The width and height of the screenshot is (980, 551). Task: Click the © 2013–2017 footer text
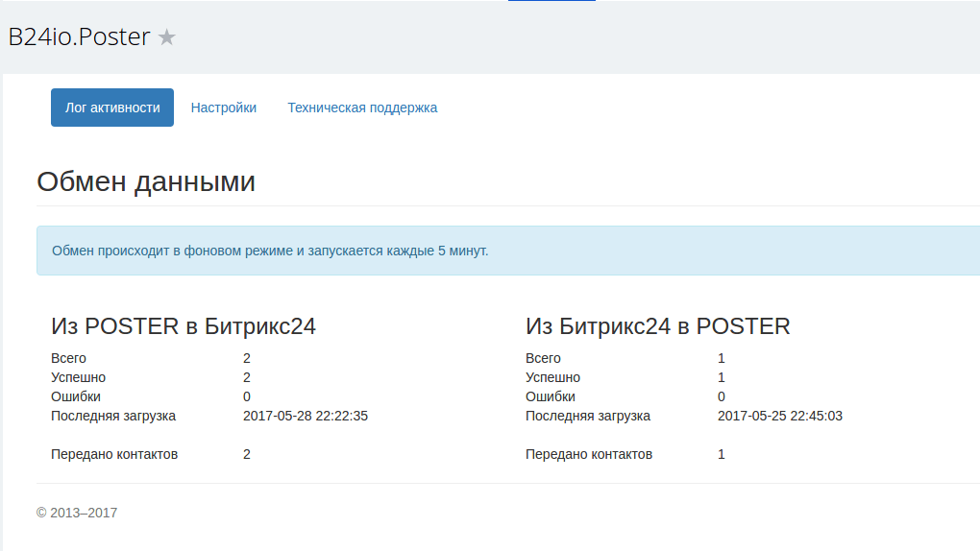[77, 513]
